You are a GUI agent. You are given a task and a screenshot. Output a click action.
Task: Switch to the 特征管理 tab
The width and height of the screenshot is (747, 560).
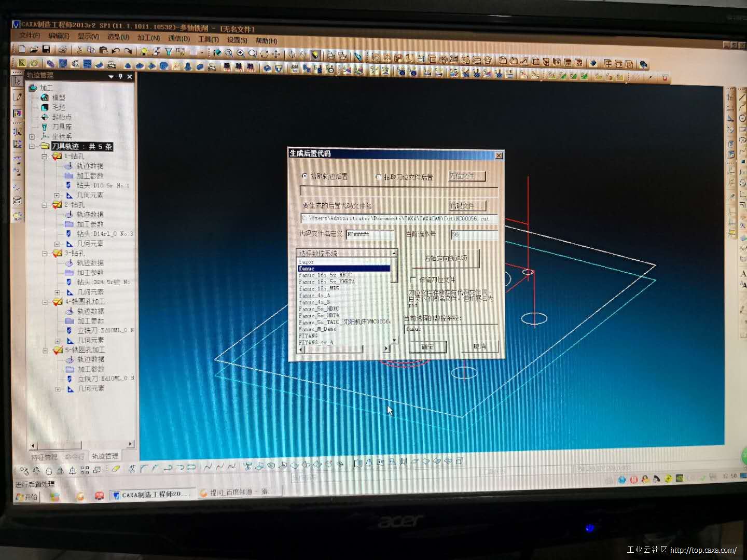click(44, 457)
